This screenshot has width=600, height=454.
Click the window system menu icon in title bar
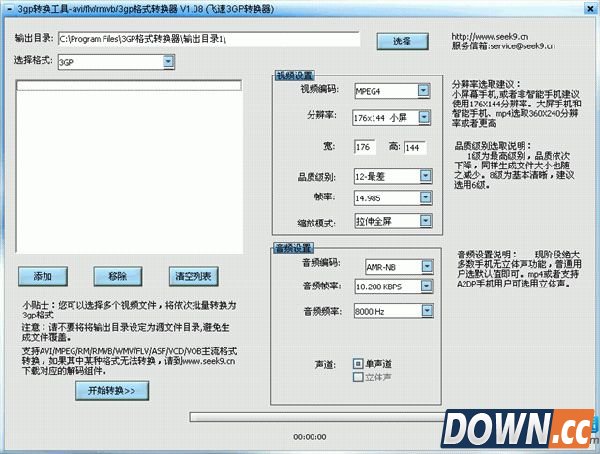coord(9,8)
